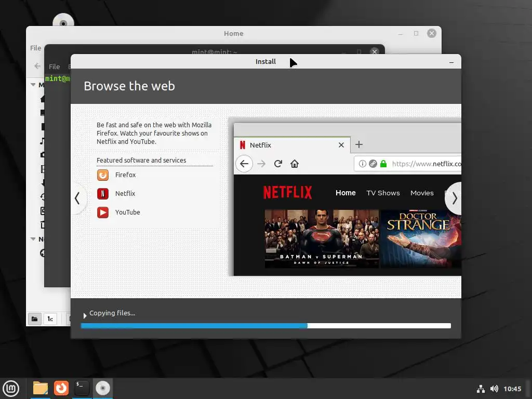The height and width of the screenshot is (399, 532).
Task: Collapse My Computer section in Home sidebar
Action: pos(33,85)
